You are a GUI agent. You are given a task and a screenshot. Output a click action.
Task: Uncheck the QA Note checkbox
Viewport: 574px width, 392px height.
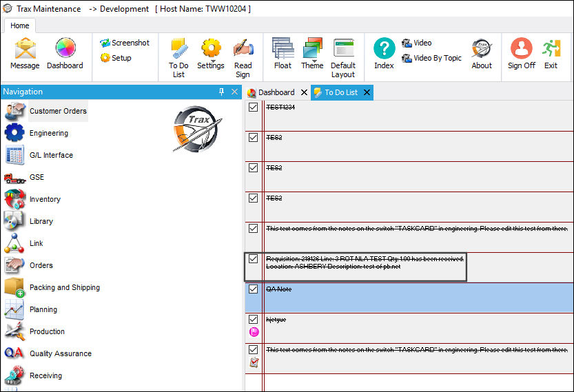point(254,289)
